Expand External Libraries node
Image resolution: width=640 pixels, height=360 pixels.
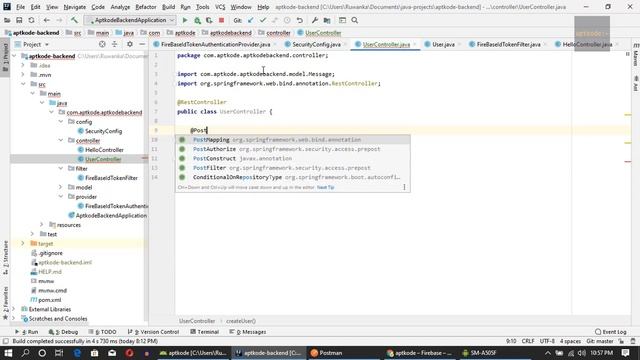pyautogui.click(x=13, y=309)
